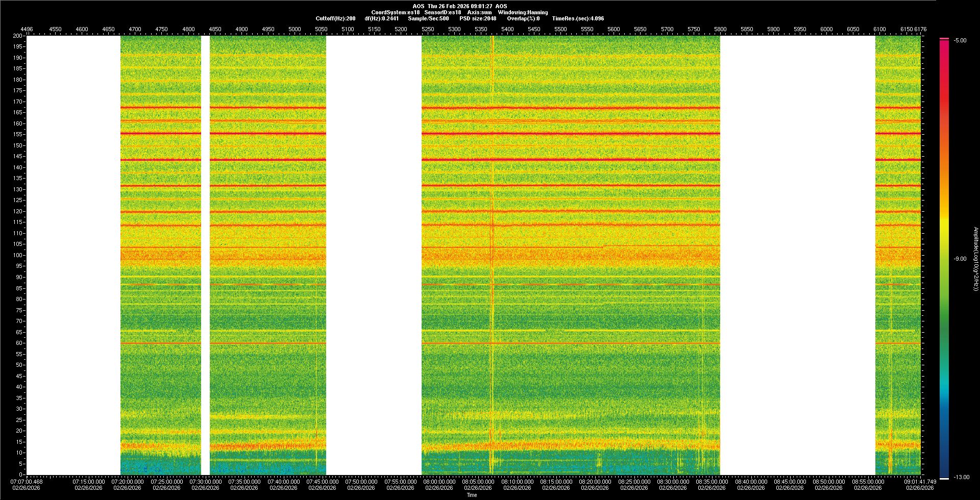Click the Time label below the x-axis
The image size is (980, 500).
point(472,495)
